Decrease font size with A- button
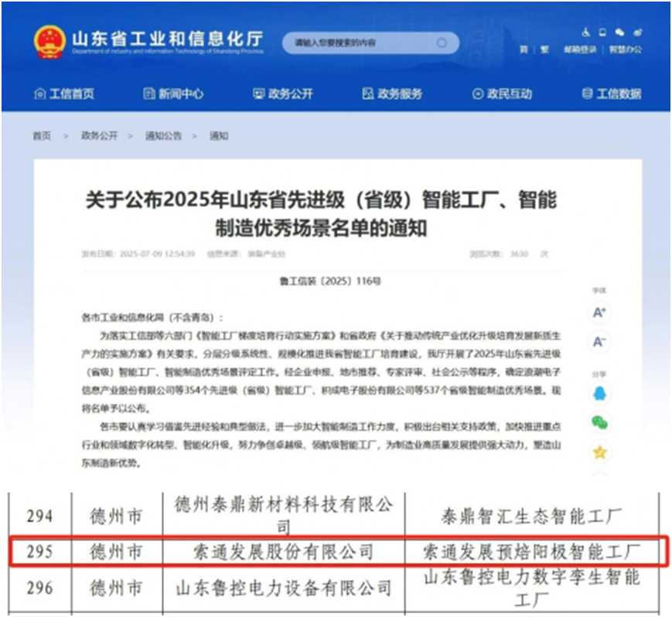672x617 pixels. coord(599,342)
